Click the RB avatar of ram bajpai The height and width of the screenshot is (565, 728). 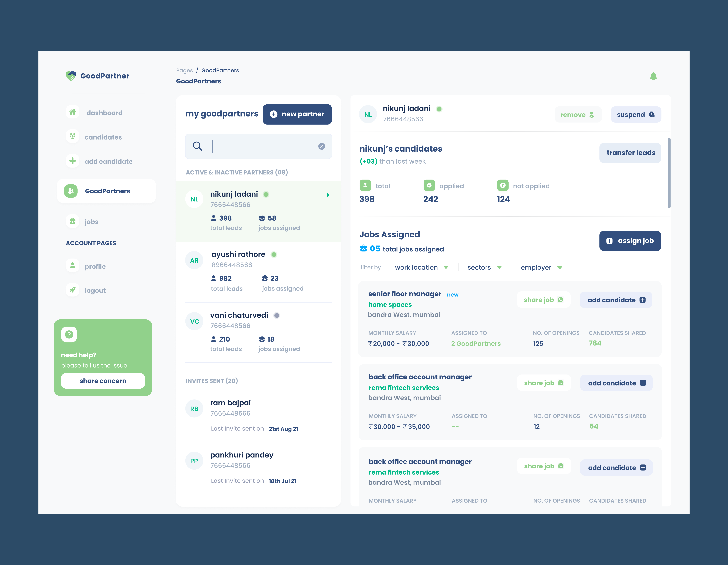(x=194, y=409)
